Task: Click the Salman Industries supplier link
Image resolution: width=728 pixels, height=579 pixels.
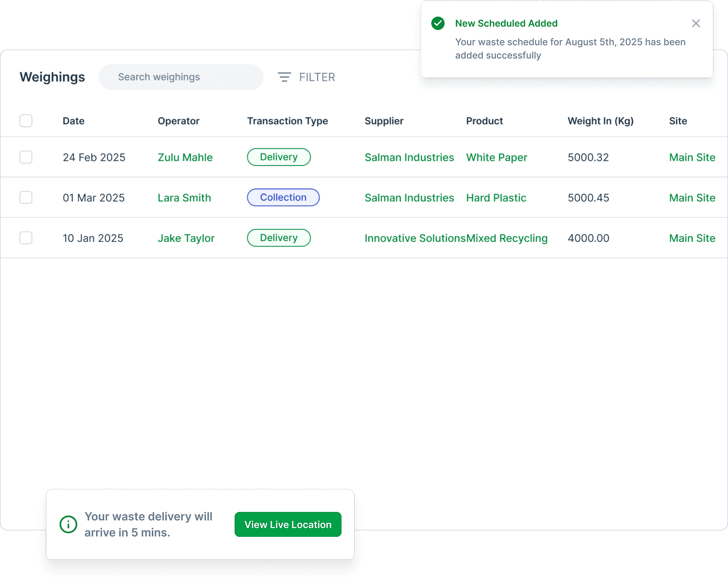Action: pos(409,157)
